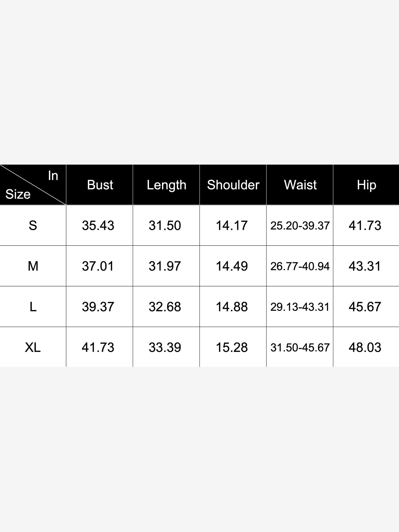Click the Size/In corner header cell
Viewport: 399px width, 532px height.
tap(33, 185)
